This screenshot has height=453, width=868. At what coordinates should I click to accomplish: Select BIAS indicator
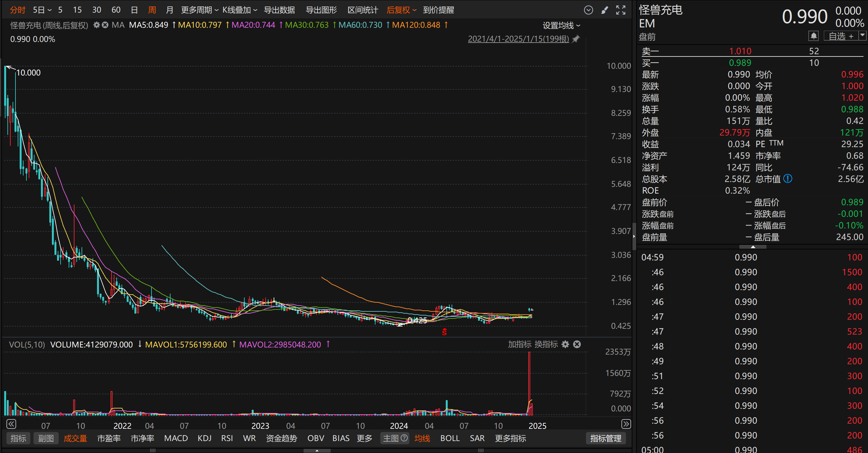(341, 438)
